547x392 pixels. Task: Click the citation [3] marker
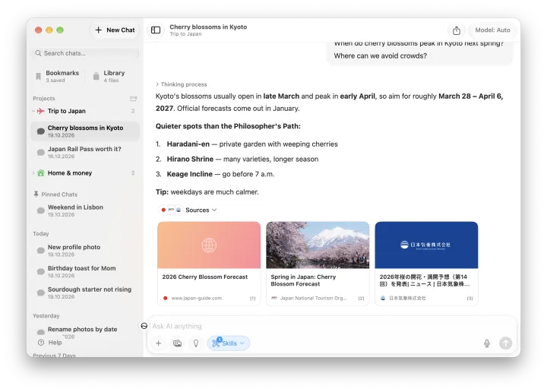point(470,299)
